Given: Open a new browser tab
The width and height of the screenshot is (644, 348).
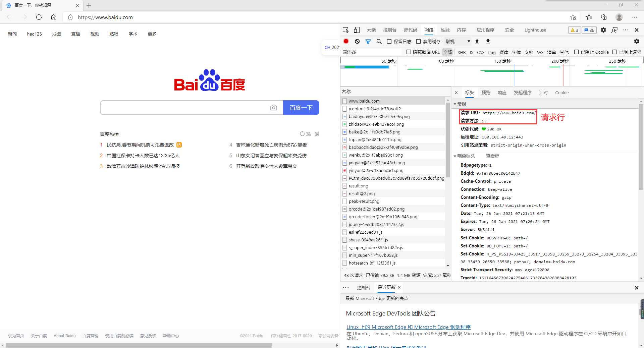Looking at the screenshot, I should [x=89, y=5].
